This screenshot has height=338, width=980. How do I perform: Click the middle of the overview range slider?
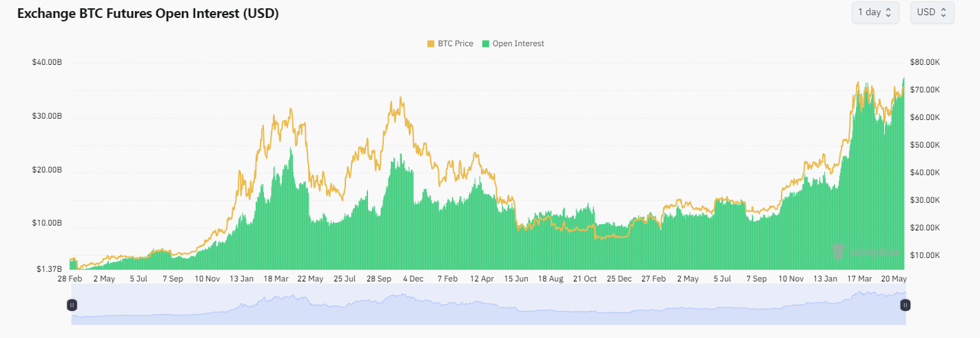[x=489, y=305]
